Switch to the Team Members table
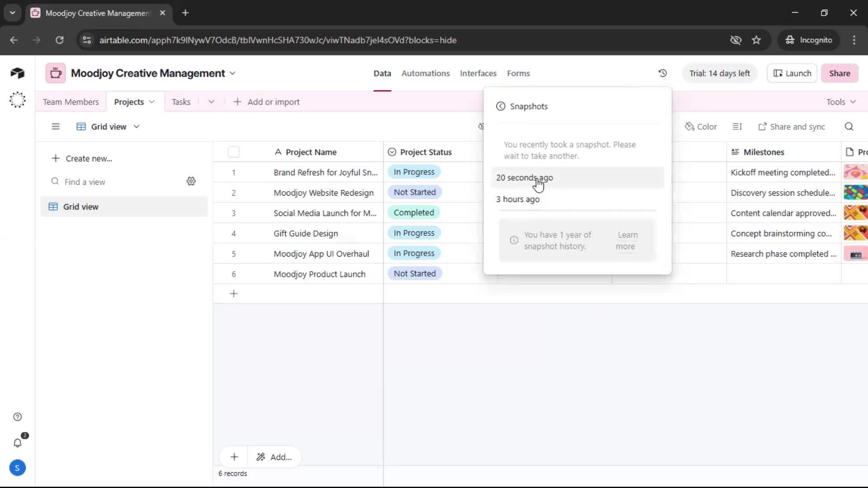Screen dimensions: 868x488 click(71, 102)
